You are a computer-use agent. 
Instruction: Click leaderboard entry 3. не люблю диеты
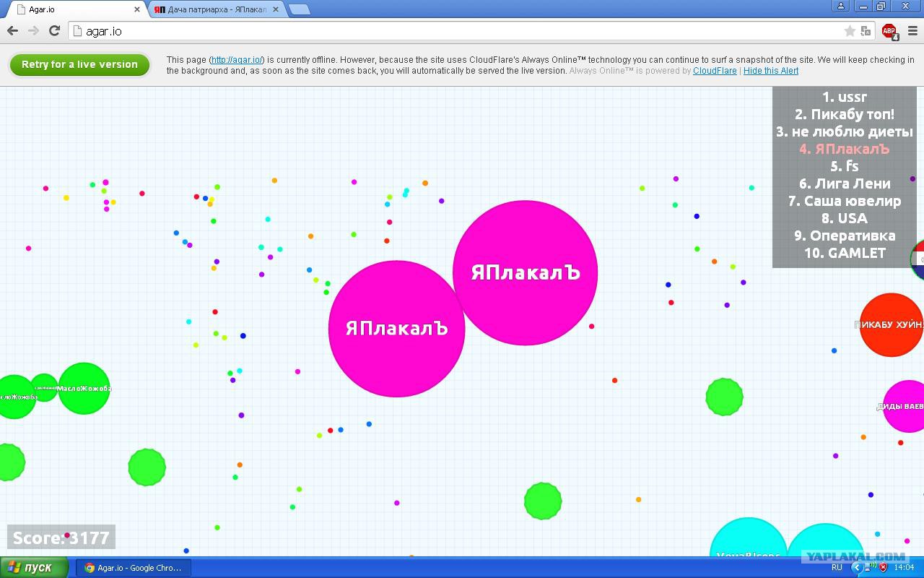[845, 131]
